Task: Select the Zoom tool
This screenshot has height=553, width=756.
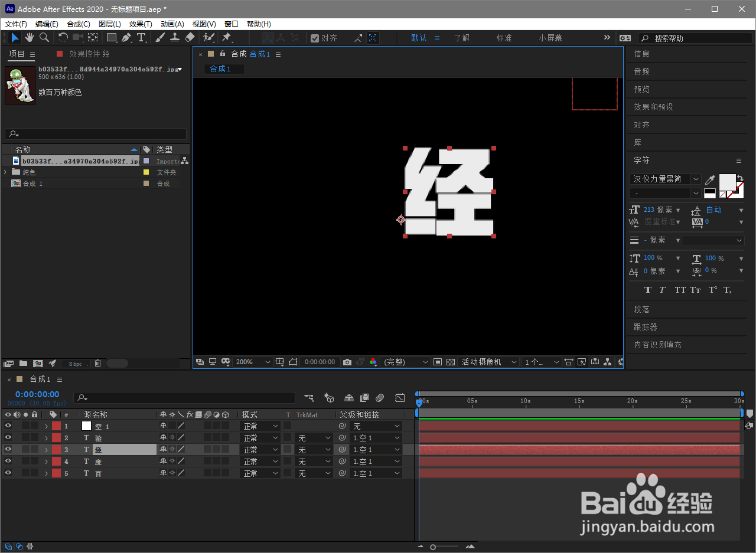Action: (x=44, y=37)
